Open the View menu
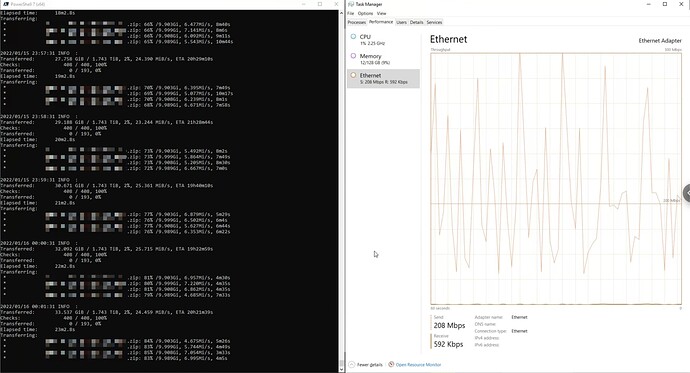Viewport: 690px width, 373px height. click(x=382, y=14)
